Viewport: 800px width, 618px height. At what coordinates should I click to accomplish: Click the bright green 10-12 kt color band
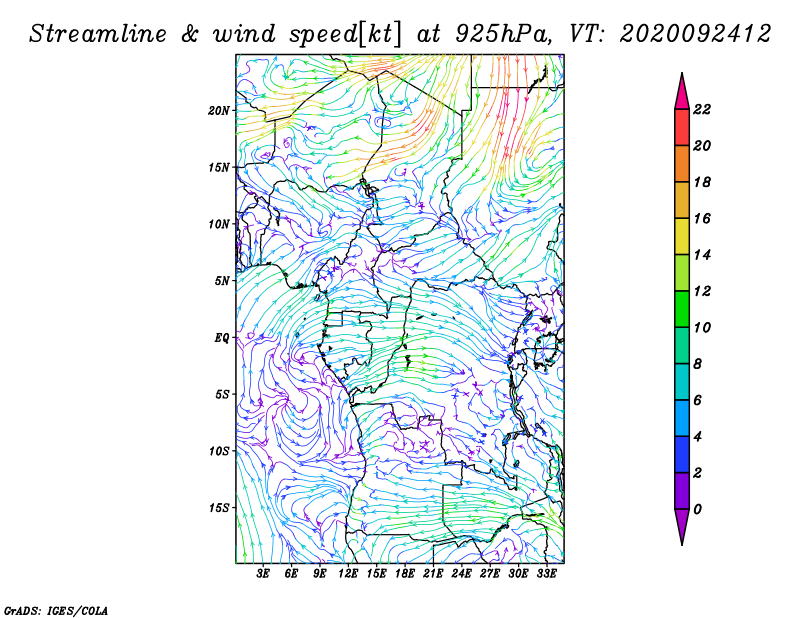682,309
